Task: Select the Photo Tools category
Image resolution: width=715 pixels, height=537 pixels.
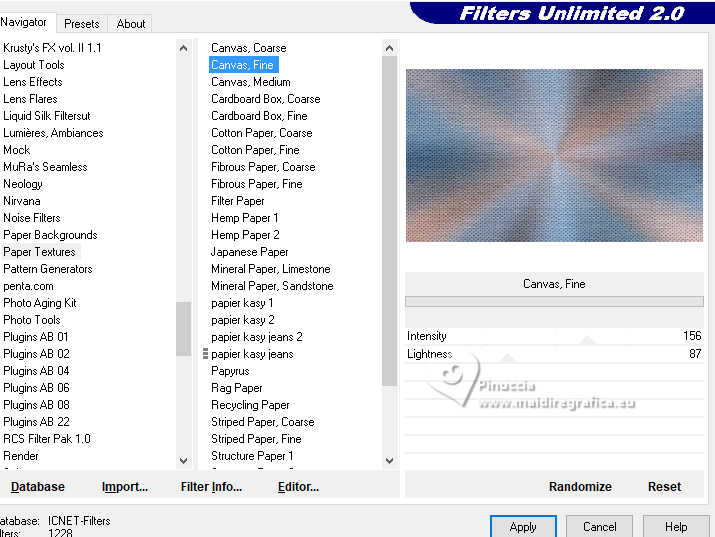Action: pyautogui.click(x=32, y=320)
